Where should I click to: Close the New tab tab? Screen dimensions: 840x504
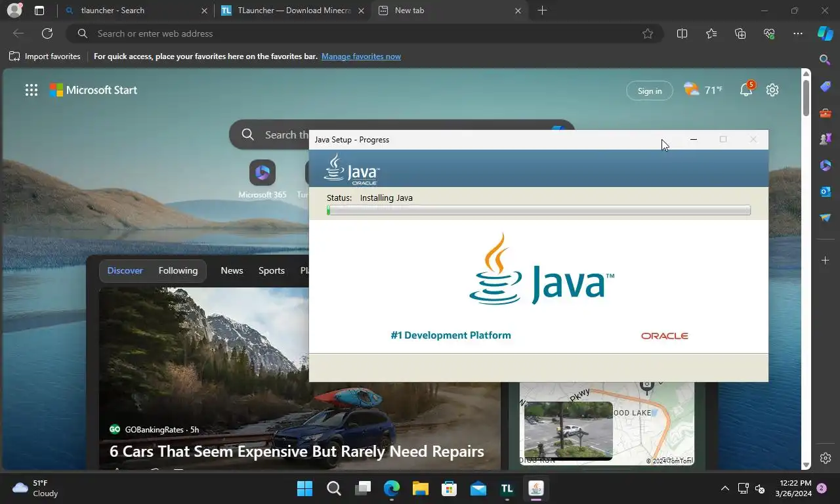pyautogui.click(x=518, y=10)
